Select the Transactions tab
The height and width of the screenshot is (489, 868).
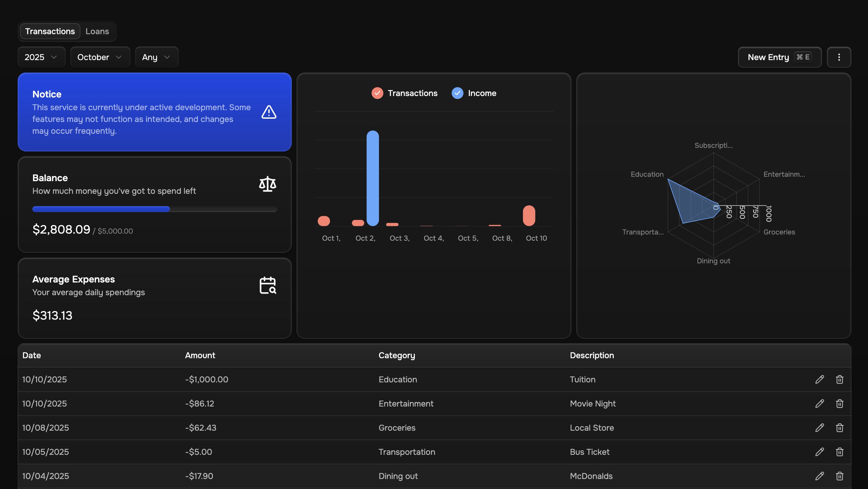(50, 31)
